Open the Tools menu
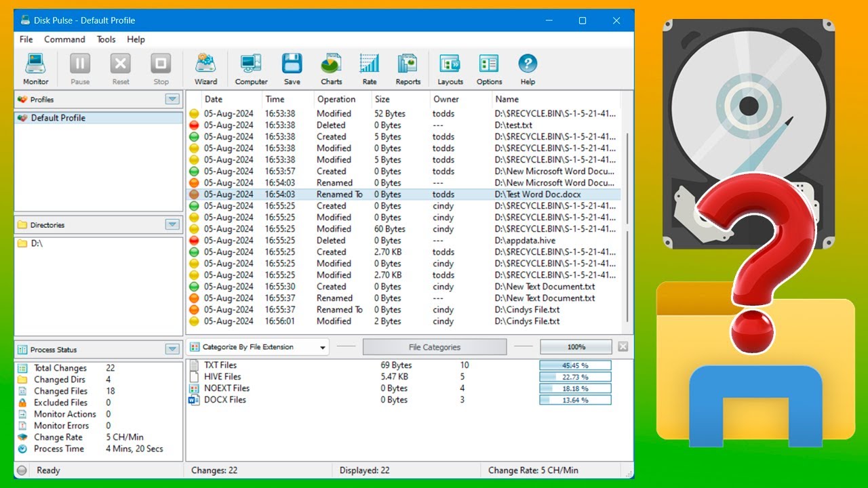 106,39
